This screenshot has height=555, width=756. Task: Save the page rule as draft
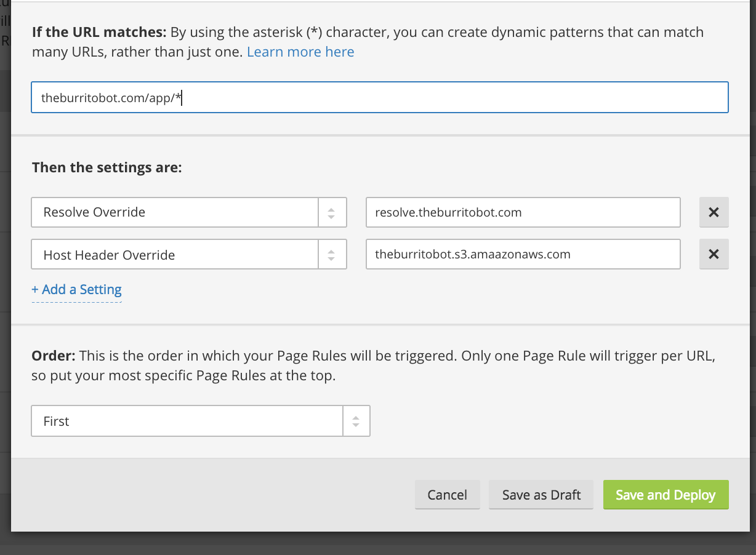click(541, 495)
